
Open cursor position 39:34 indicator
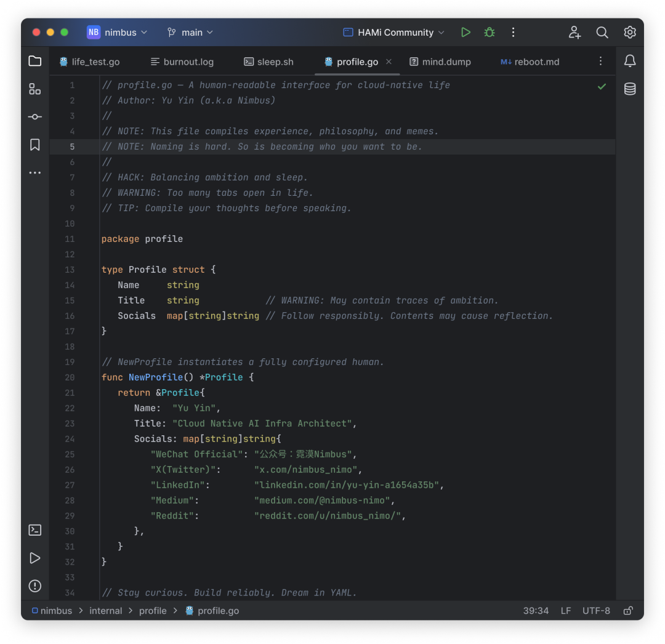click(536, 611)
